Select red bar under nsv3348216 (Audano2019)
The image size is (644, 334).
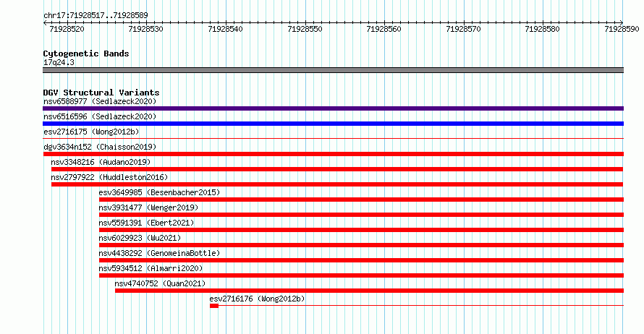click(x=337, y=169)
